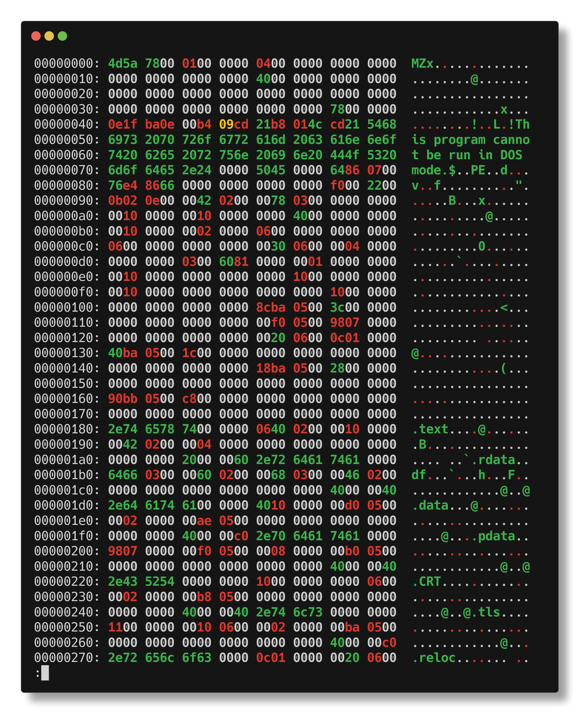The width and height of the screenshot is (588, 722).
Task: Click '.CRT' in the ASCII column
Action: [426, 582]
